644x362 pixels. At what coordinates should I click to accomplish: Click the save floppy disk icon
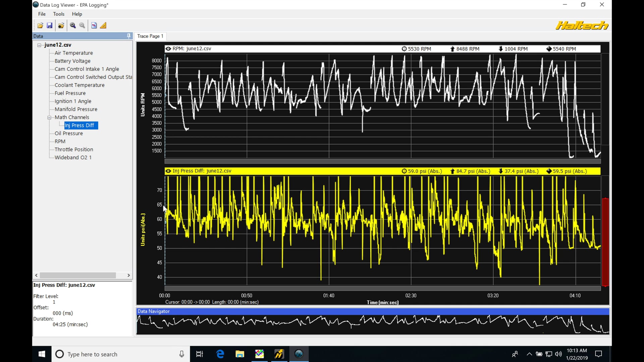click(50, 25)
